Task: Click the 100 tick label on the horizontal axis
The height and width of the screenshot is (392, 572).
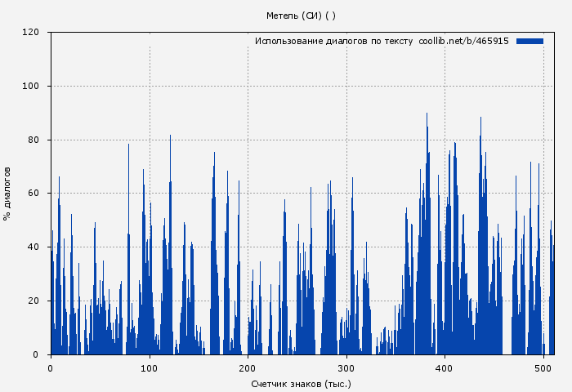Action: [x=150, y=368]
